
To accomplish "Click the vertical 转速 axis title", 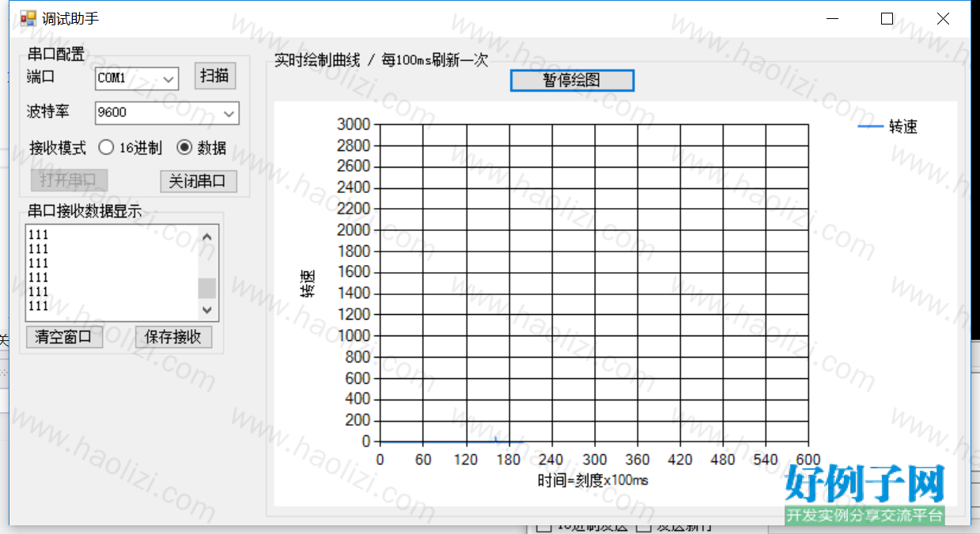I will 307,283.
